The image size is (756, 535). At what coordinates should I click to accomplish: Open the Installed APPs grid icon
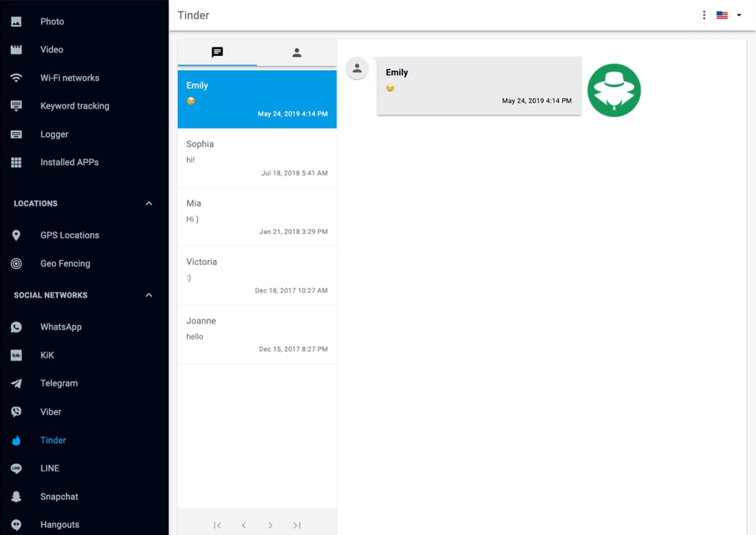(16, 162)
